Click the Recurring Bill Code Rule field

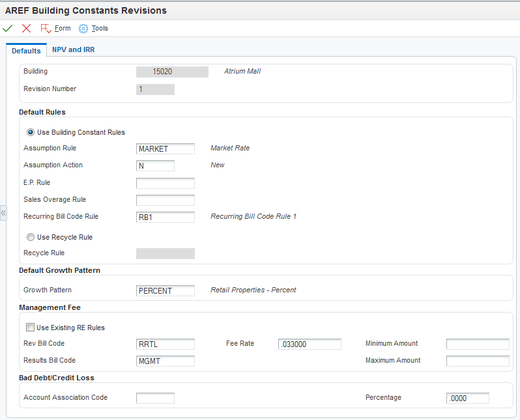click(x=165, y=217)
